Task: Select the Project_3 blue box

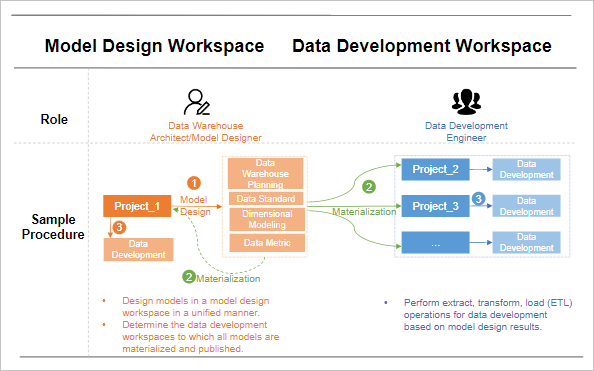Action: [436, 206]
